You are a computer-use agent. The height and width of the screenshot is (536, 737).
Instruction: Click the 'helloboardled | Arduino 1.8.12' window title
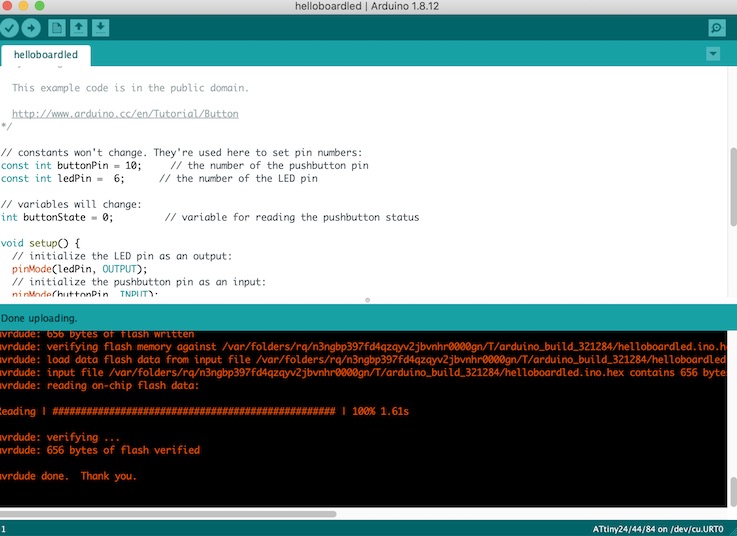(x=367, y=6)
